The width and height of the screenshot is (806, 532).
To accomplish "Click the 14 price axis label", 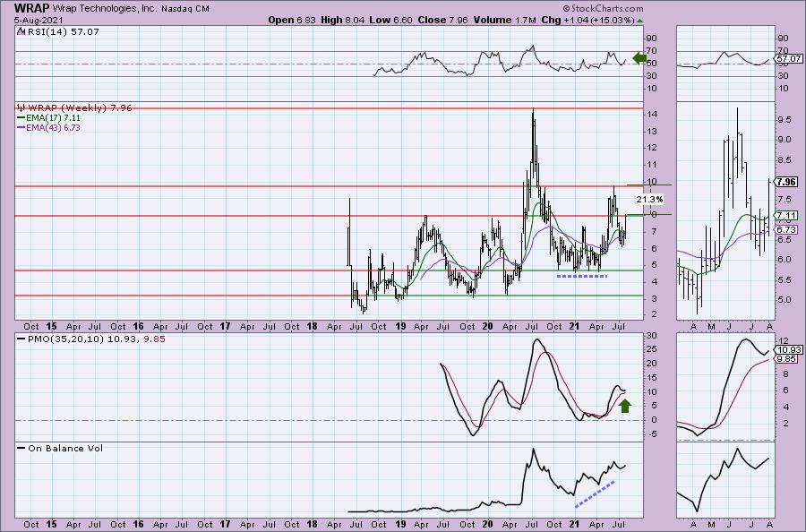I will click(652, 115).
